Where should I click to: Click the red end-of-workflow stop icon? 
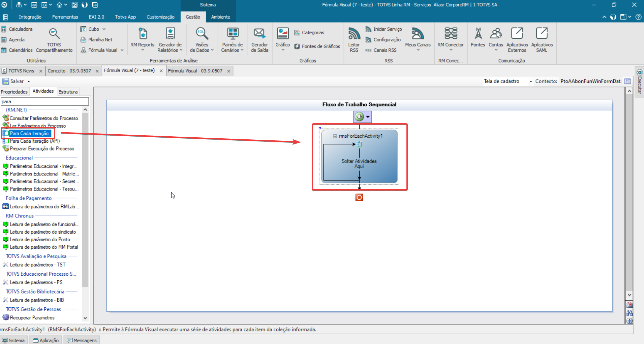pos(359,197)
